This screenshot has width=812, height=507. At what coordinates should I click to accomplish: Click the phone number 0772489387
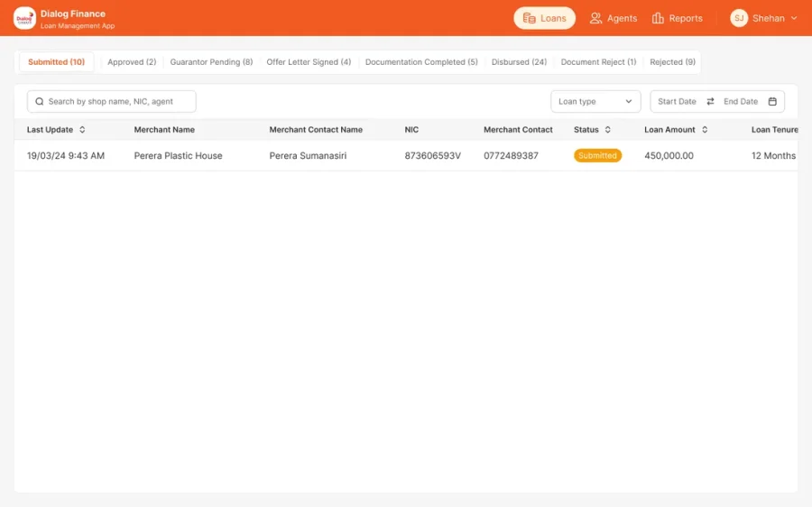(x=511, y=155)
